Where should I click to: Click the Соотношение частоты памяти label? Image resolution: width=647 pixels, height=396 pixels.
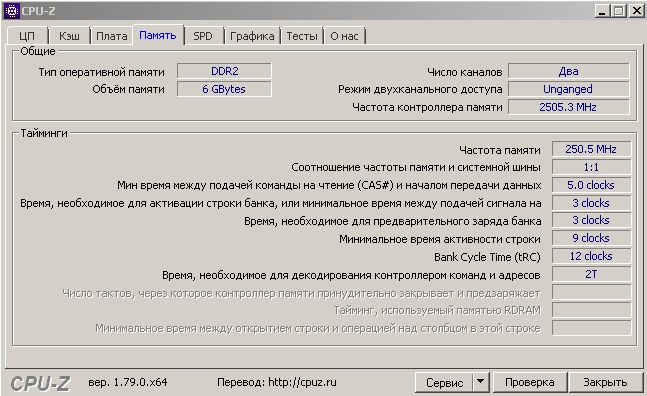(416, 167)
